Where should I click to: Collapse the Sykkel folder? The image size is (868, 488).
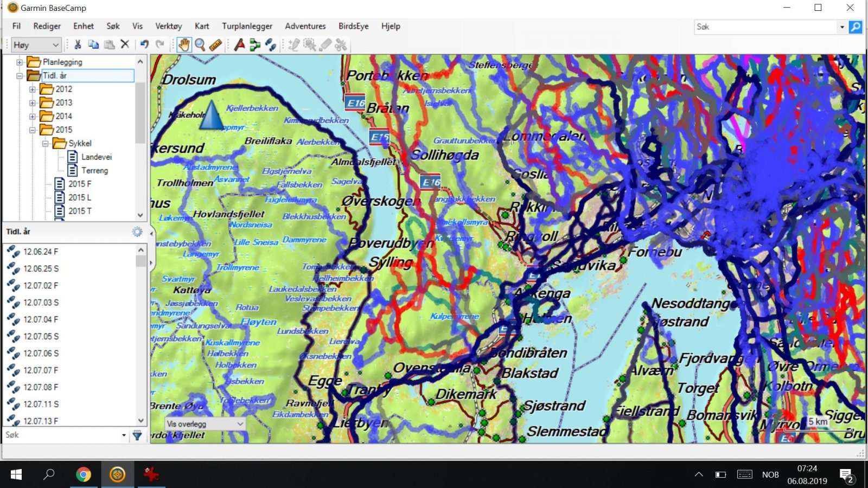point(46,144)
